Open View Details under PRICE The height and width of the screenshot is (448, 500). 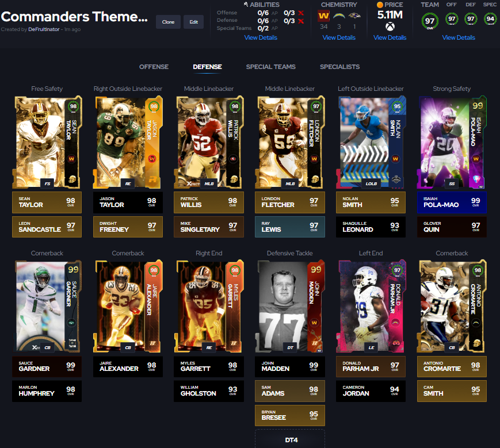390,37
